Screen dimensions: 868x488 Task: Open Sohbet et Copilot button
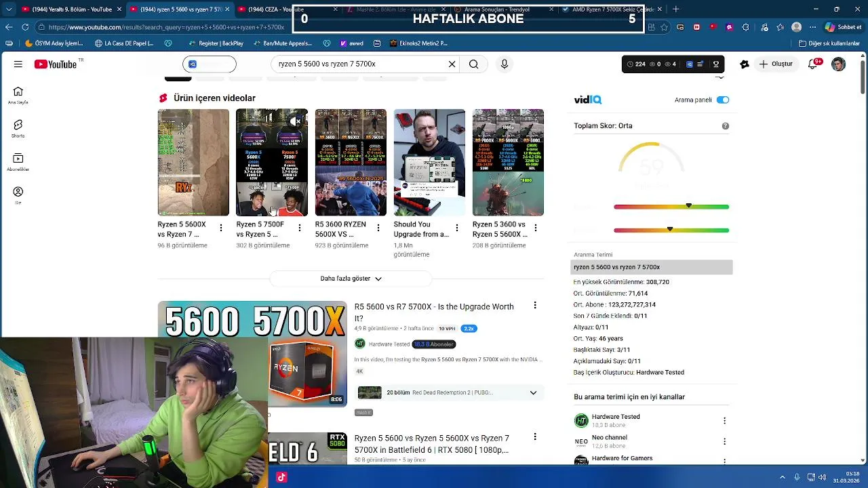(x=843, y=27)
